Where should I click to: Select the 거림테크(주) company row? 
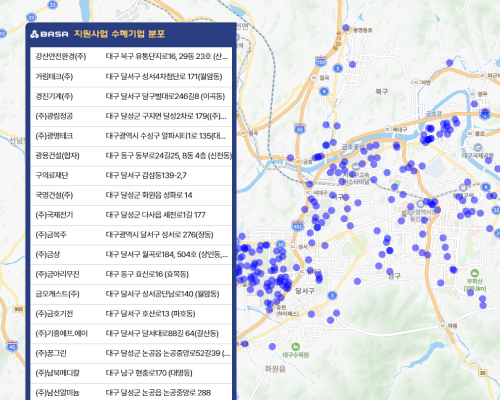pyautogui.click(x=131, y=77)
